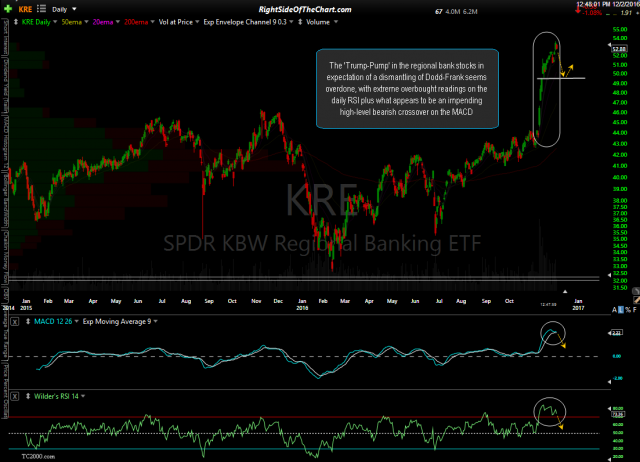Click the move handle beside Wilder's RSI 14
640x462 pixels.
(x=28, y=396)
